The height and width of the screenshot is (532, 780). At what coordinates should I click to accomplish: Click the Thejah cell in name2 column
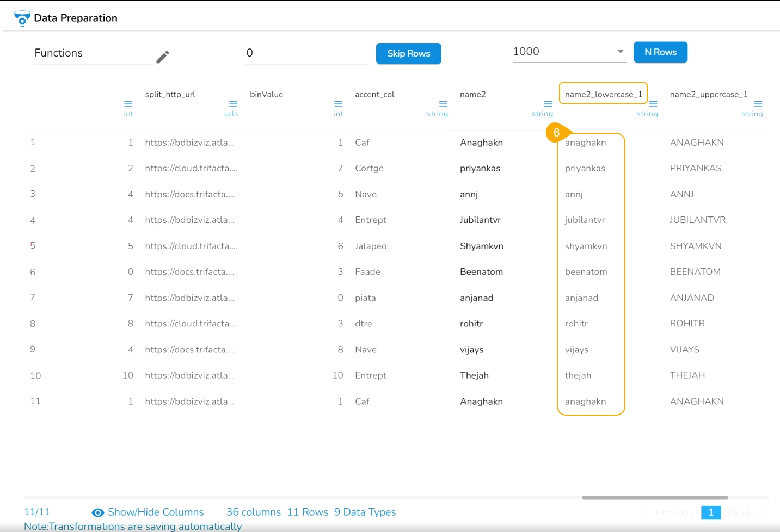coord(474,375)
